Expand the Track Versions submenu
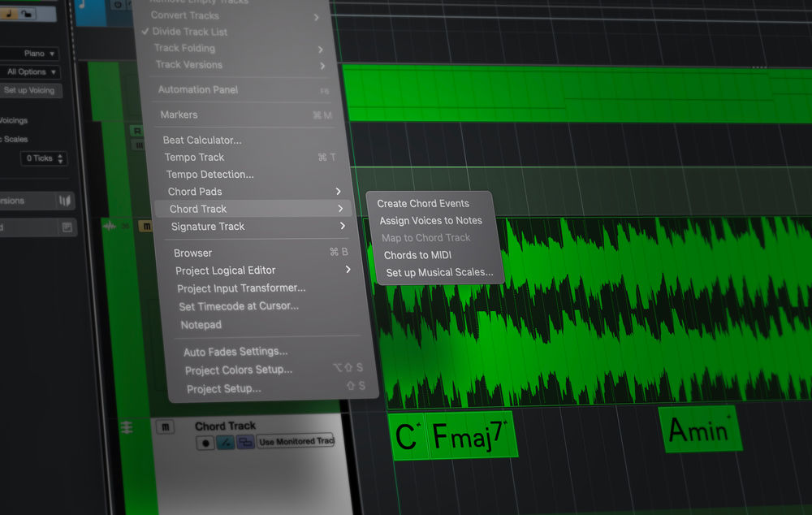The height and width of the screenshot is (515, 812). pyautogui.click(x=240, y=65)
